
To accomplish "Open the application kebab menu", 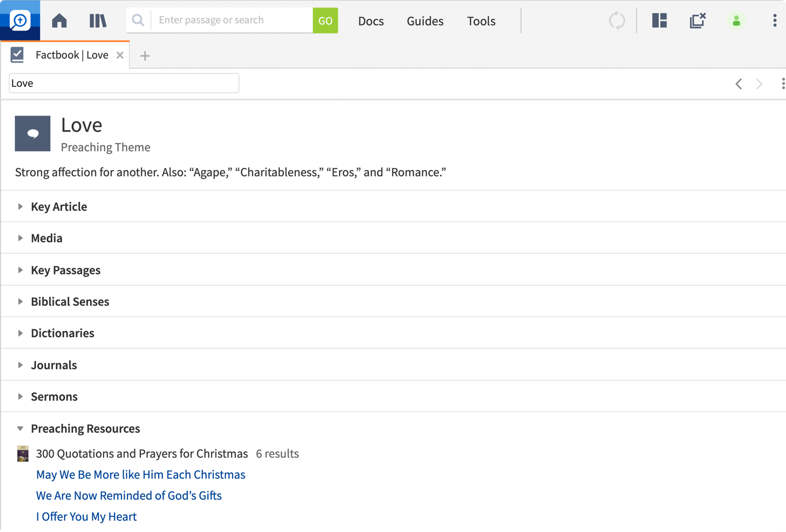I will [774, 21].
